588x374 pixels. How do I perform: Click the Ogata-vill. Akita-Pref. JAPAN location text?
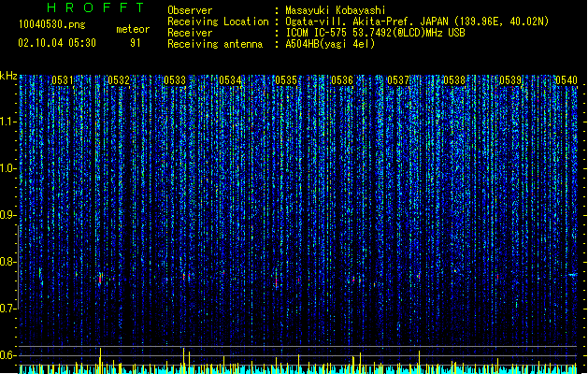[366, 22]
